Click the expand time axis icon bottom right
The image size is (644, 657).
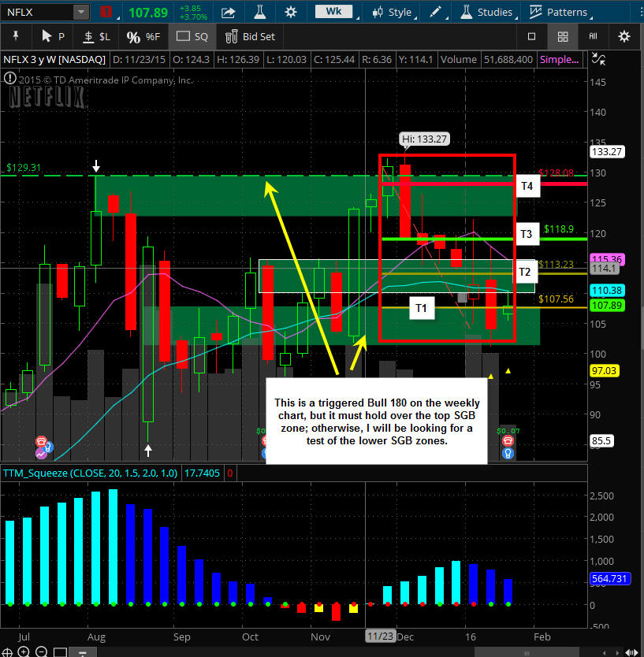coord(632,652)
